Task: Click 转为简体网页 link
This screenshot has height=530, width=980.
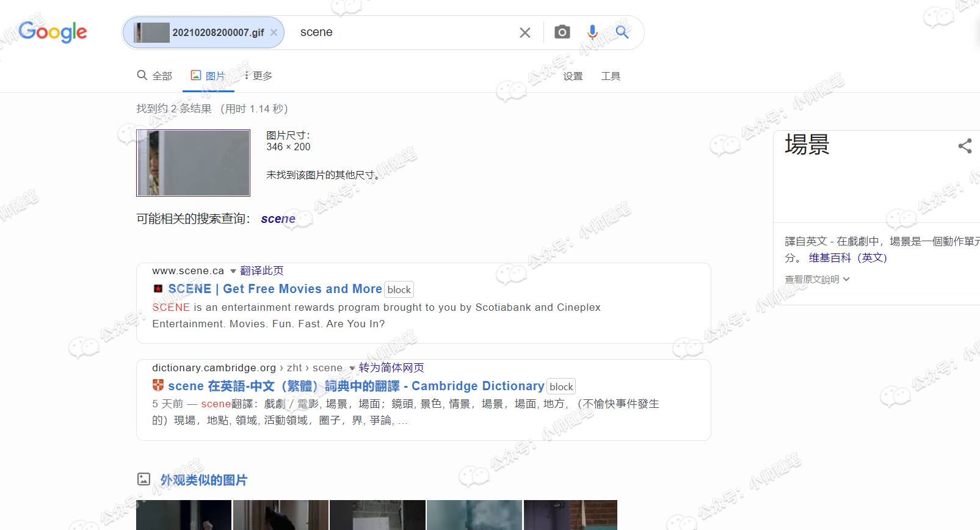Action: coord(391,368)
